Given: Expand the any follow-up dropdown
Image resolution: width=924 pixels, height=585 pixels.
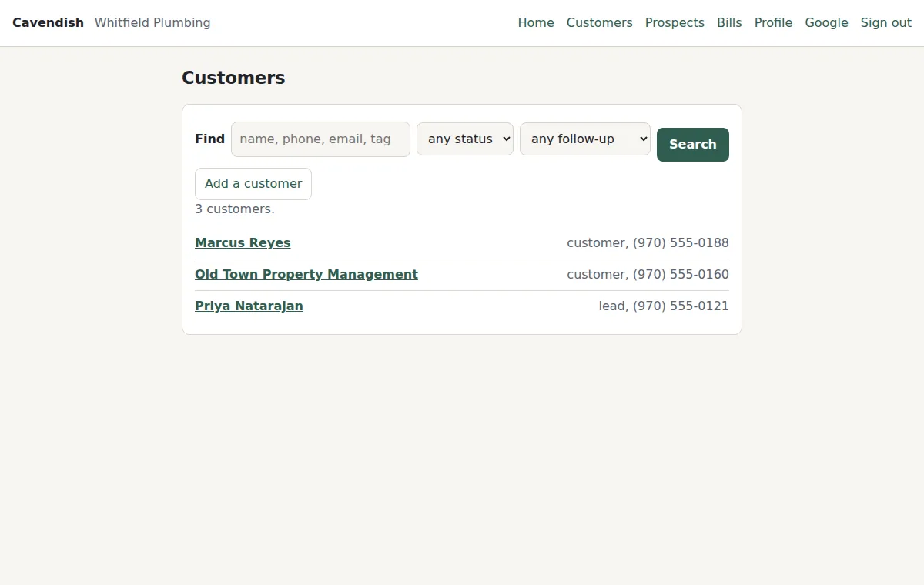Looking at the screenshot, I should click(585, 139).
